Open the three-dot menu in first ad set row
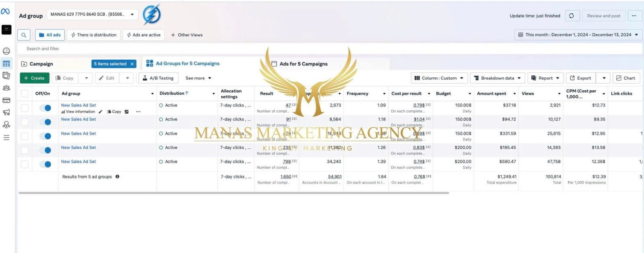 (x=138, y=112)
